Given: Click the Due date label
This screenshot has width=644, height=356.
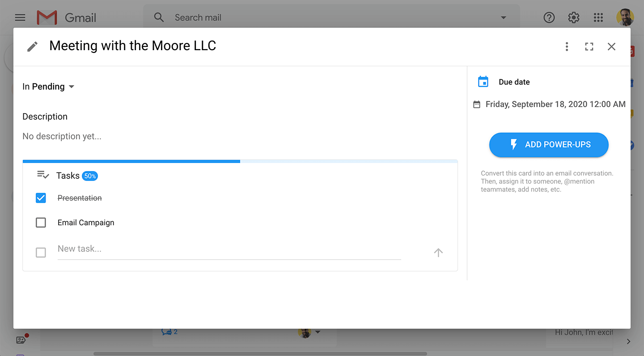Looking at the screenshot, I should 514,82.
